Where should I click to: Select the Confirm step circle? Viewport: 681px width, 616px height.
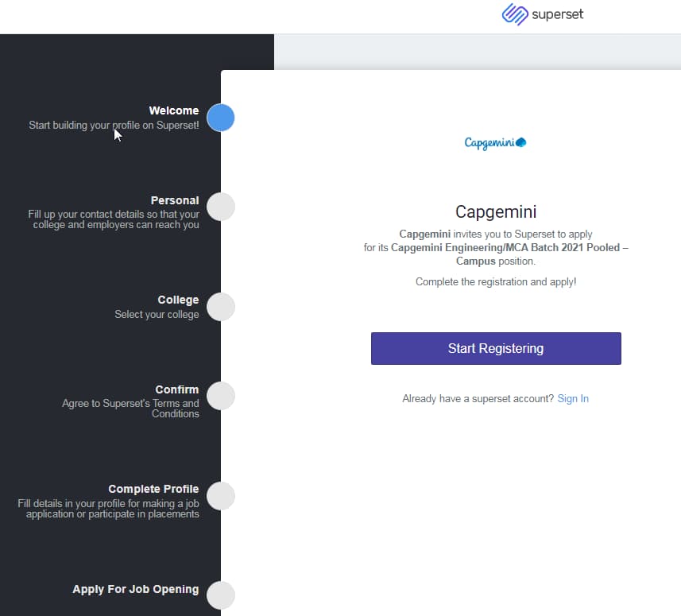pyautogui.click(x=221, y=396)
